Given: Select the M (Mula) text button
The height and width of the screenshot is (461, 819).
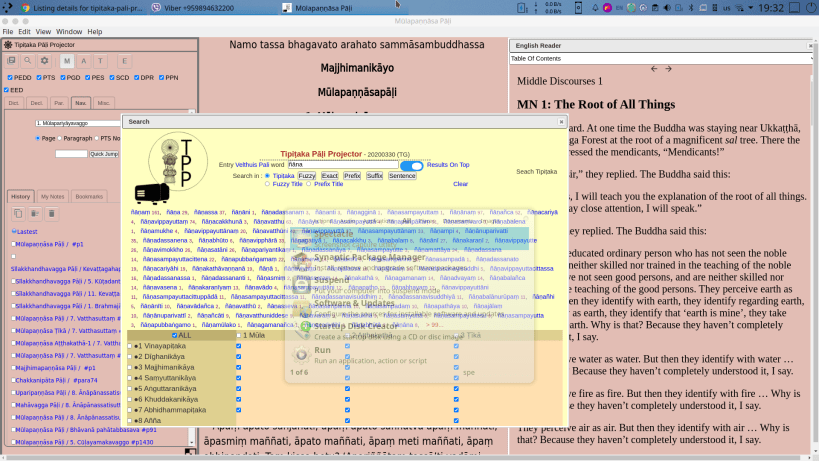Looking at the screenshot, I should pyautogui.click(x=67, y=61).
